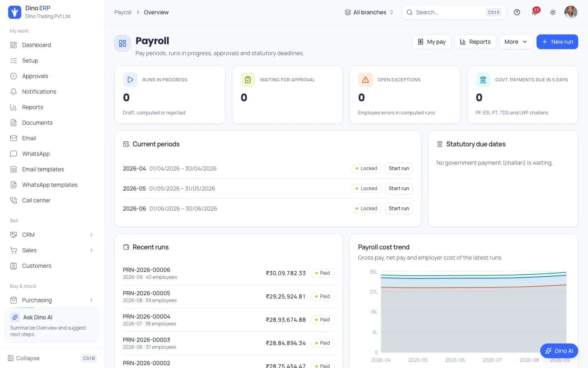Image resolution: width=588 pixels, height=368 pixels.
Task: Open Documents in the sidebar
Action: click(52, 123)
